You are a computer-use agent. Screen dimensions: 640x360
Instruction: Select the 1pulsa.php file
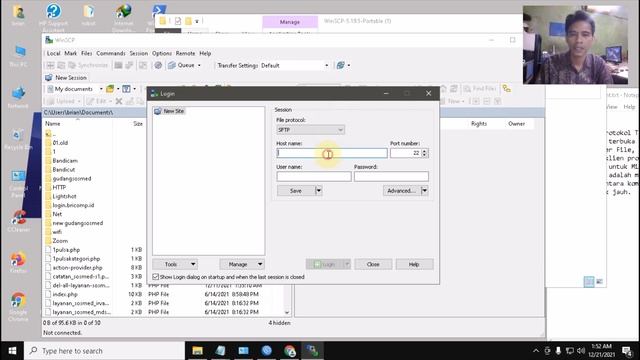tap(66, 250)
